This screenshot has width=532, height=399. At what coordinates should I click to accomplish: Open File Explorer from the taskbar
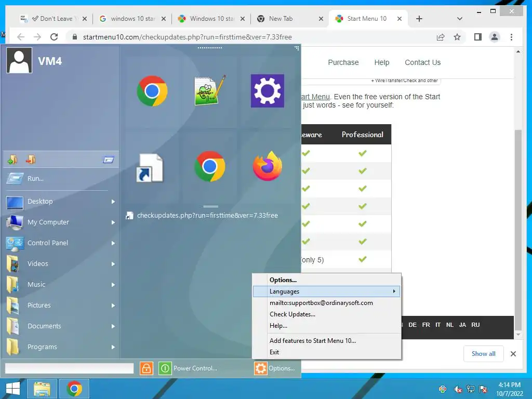click(42, 389)
